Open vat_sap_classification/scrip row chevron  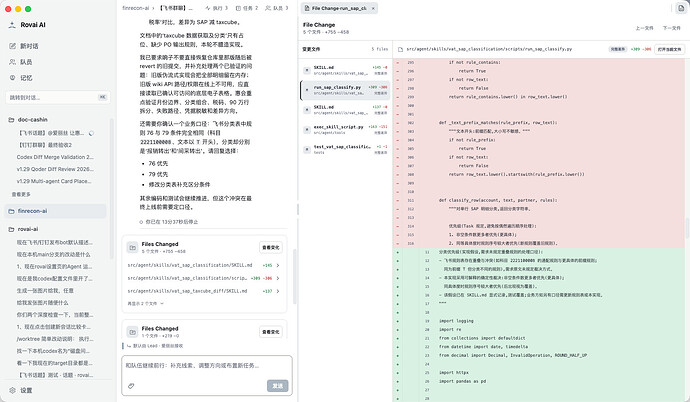pos(278,278)
